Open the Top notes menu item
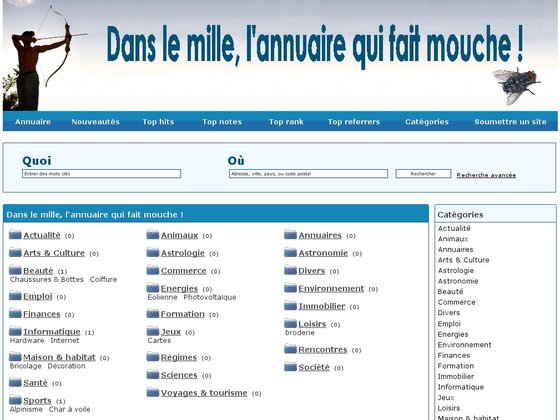The width and height of the screenshot is (560, 420). (222, 122)
